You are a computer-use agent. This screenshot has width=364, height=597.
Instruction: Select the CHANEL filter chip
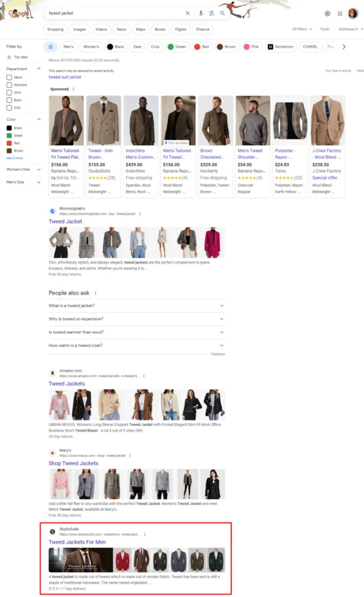pos(310,47)
